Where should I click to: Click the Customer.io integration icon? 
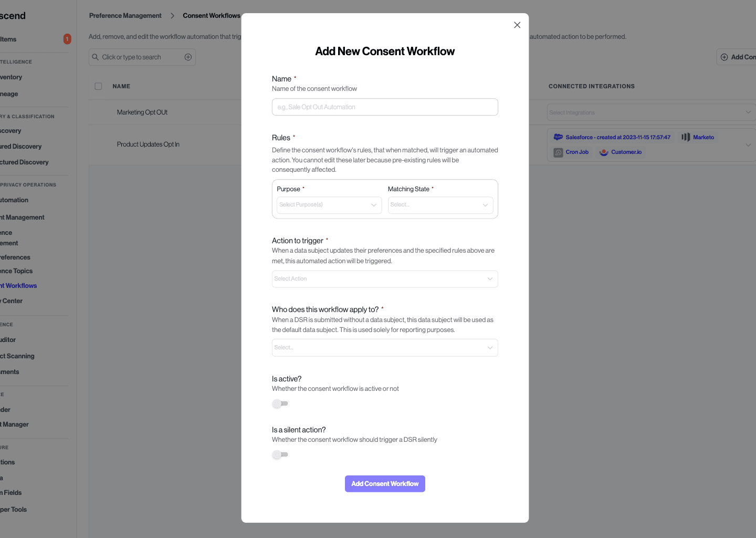(604, 152)
